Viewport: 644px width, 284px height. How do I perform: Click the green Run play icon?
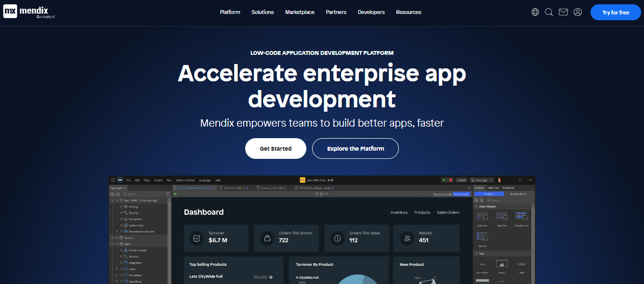[444, 180]
